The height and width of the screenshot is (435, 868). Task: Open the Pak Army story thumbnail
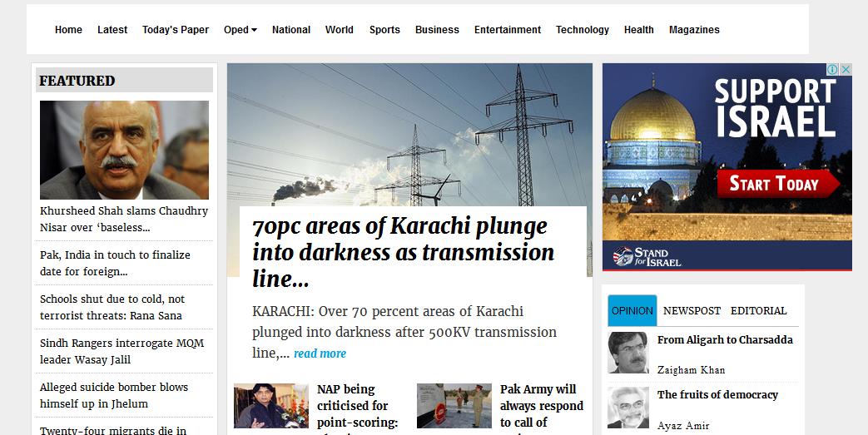[x=454, y=406]
